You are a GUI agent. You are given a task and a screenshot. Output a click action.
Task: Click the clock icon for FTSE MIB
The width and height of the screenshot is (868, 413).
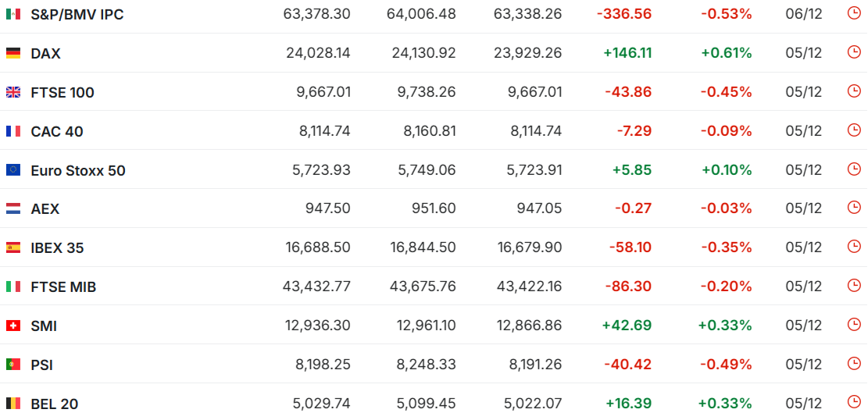pos(854,286)
